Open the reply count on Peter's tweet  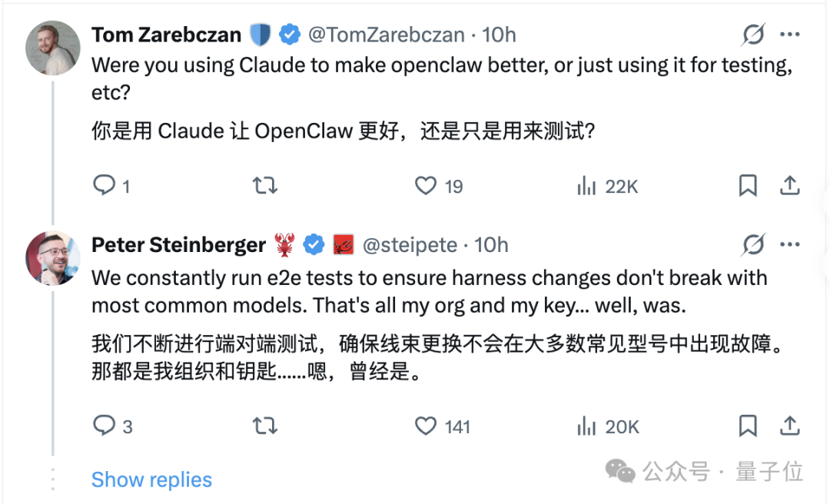[x=105, y=426]
